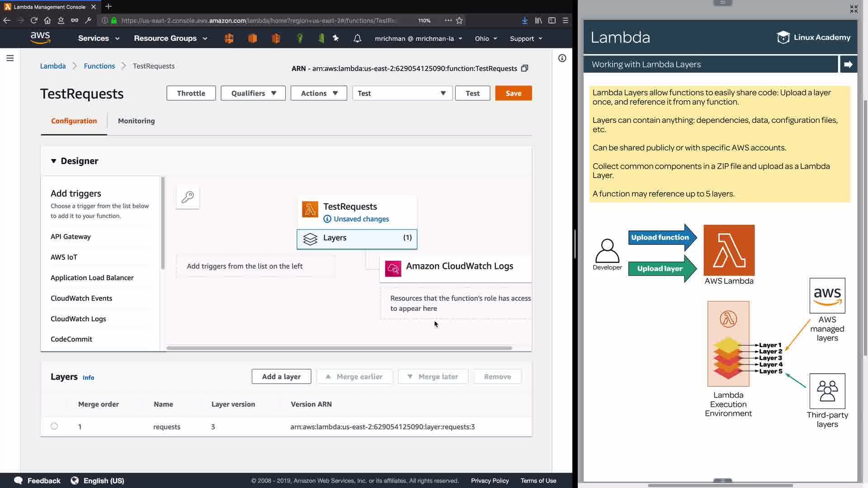Click the next slide arrow icon
Image resolution: width=868 pixels, height=488 pixels.
tap(848, 64)
